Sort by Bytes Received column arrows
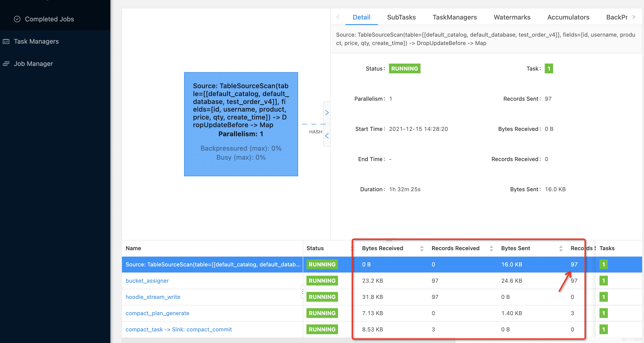This screenshot has height=343, width=644. pyautogui.click(x=422, y=248)
